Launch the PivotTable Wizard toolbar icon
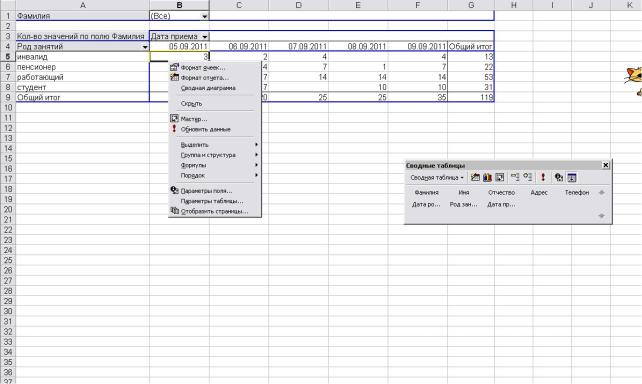 pyautogui.click(x=500, y=177)
